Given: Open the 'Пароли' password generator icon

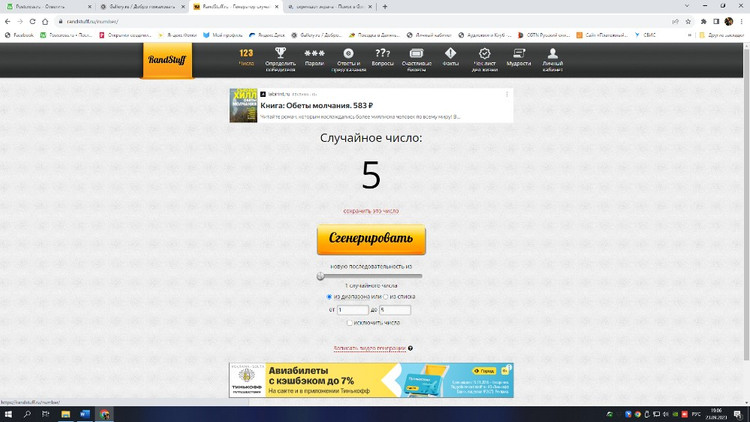Looking at the screenshot, I should tap(314, 58).
